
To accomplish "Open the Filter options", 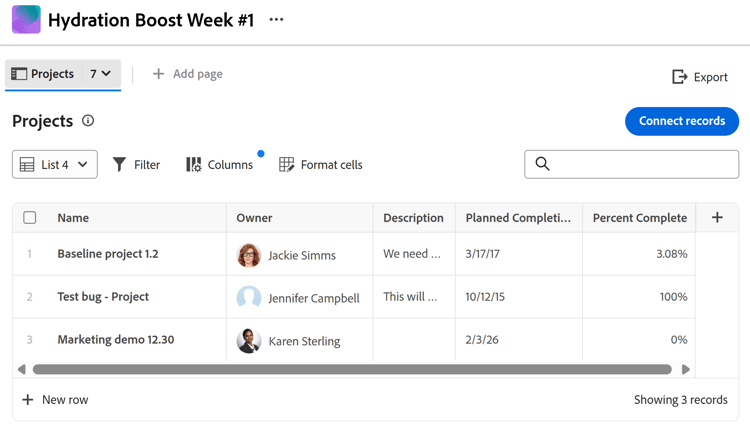I will (136, 164).
